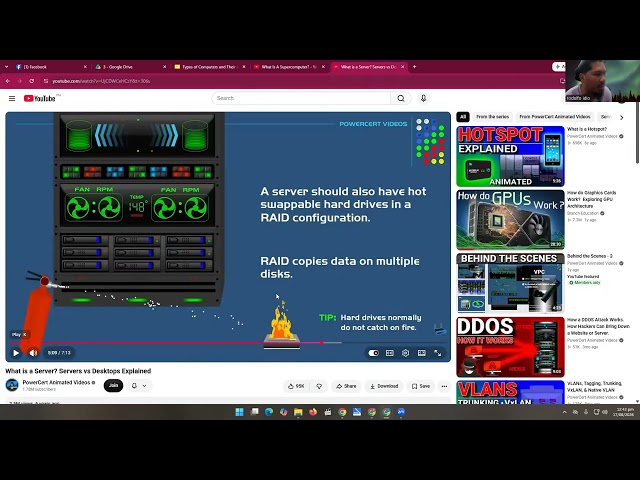The image size is (640, 480).
Task: Open Behind the Scenes thumbnail
Action: point(510,283)
